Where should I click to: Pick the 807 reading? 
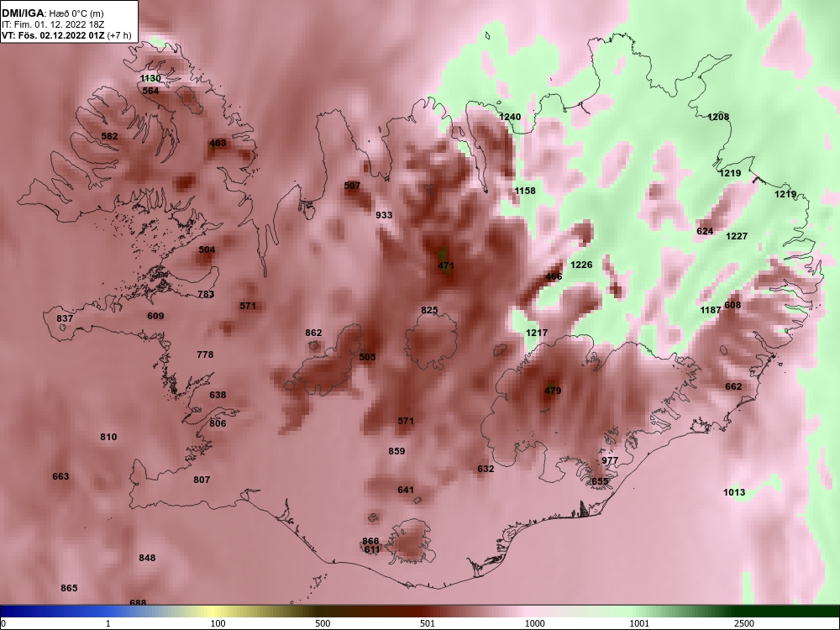click(x=202, y=480)
